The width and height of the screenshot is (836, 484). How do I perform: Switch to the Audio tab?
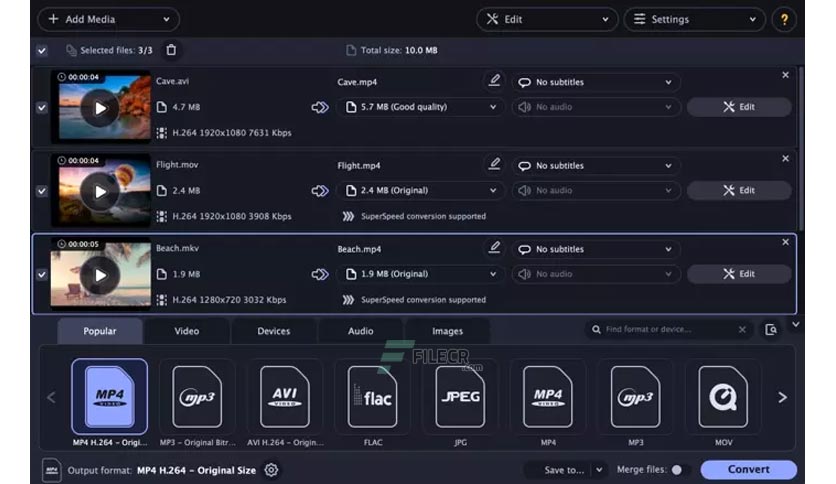coord(360,331)
